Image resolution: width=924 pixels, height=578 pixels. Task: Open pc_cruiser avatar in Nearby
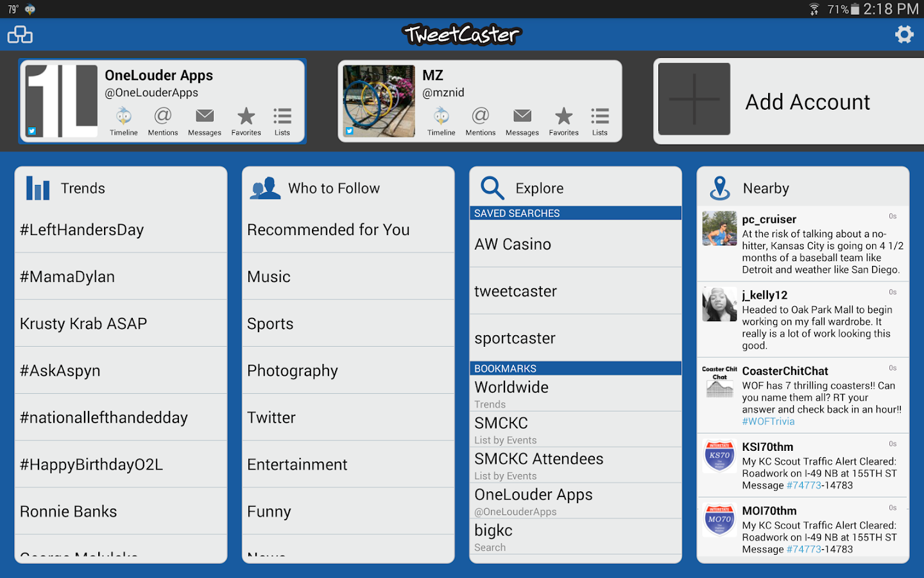click(x=719, y=229)
